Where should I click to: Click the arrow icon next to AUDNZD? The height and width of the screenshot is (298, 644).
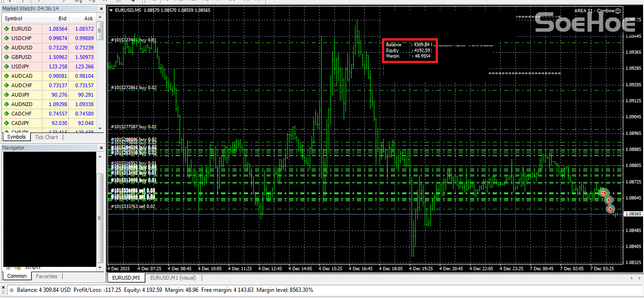[x=7, y=104]
